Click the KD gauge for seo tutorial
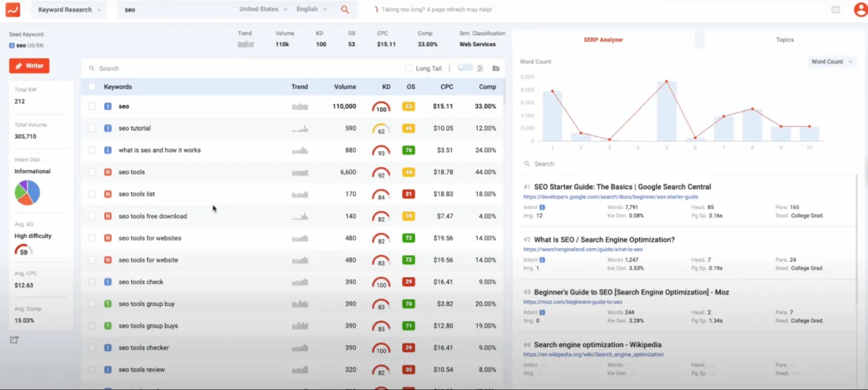This screenshot has height=390, width=868. 381,128
